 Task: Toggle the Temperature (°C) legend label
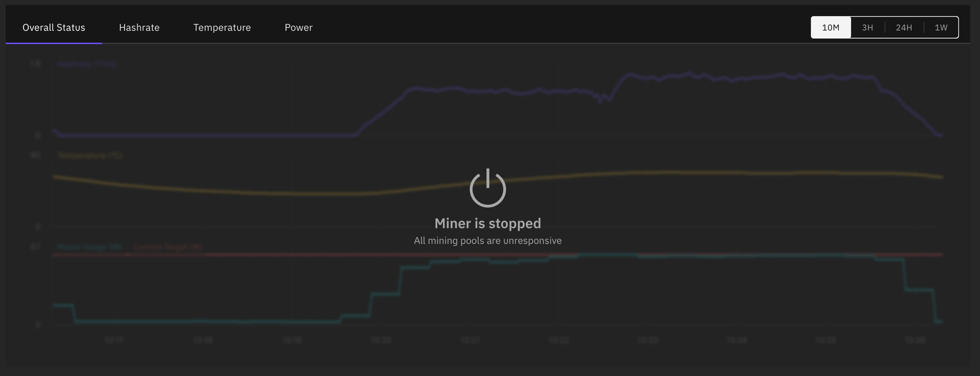[90, 155]
